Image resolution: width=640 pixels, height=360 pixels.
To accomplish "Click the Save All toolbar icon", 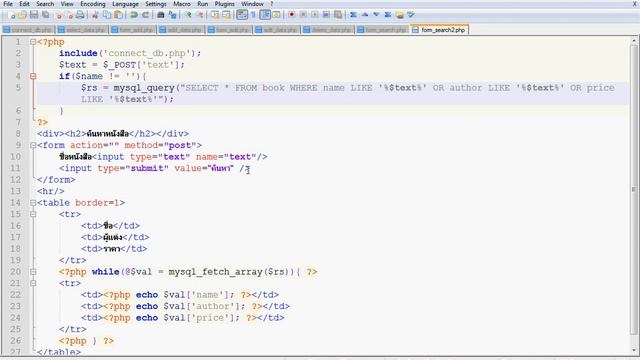I will [x=46, y=15].
